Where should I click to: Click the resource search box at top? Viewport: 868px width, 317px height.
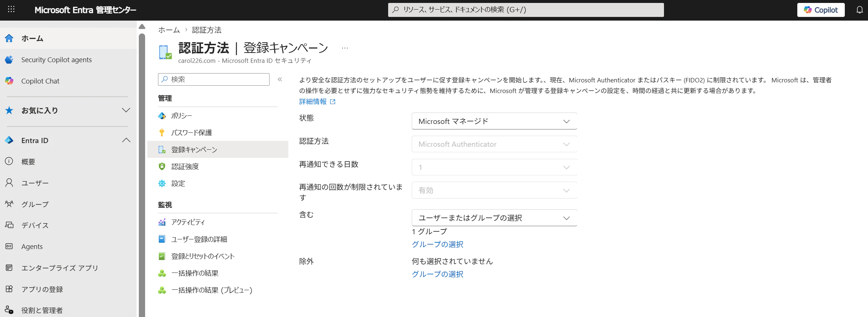pos(526,10)
